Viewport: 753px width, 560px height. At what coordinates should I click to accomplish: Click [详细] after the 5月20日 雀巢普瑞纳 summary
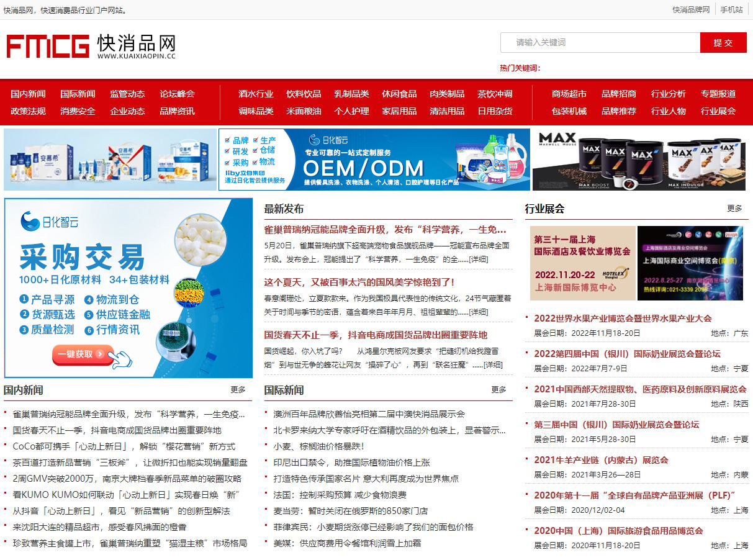478,260
